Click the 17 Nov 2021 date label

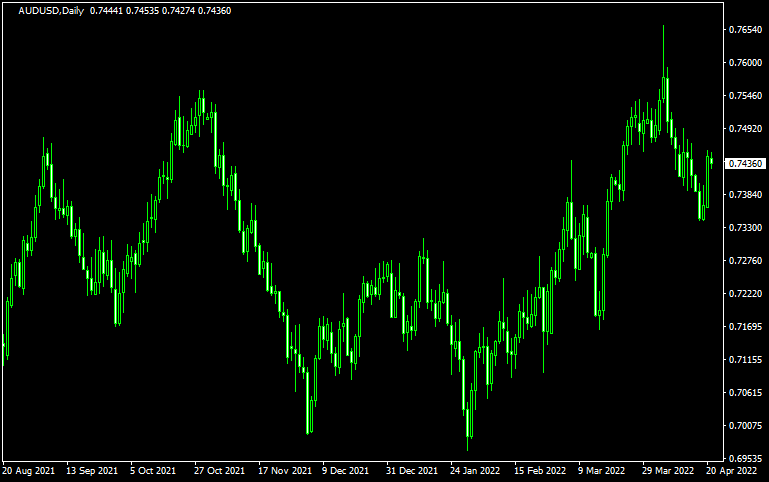click(x=285, y=471)
